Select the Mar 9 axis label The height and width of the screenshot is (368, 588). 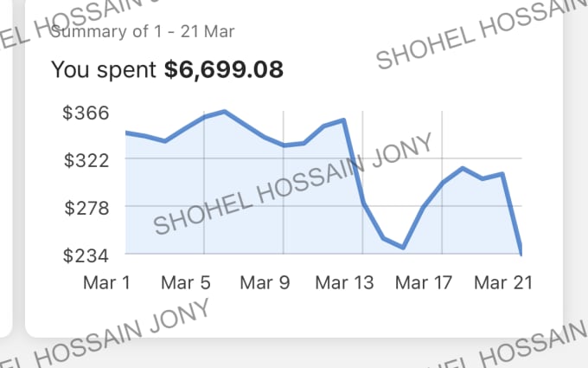tap(265, 283)
